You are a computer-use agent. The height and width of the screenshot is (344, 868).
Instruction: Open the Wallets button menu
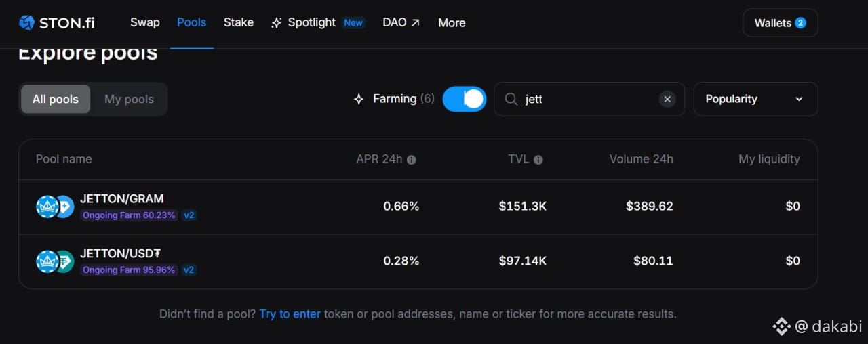(x=781, y=23)
